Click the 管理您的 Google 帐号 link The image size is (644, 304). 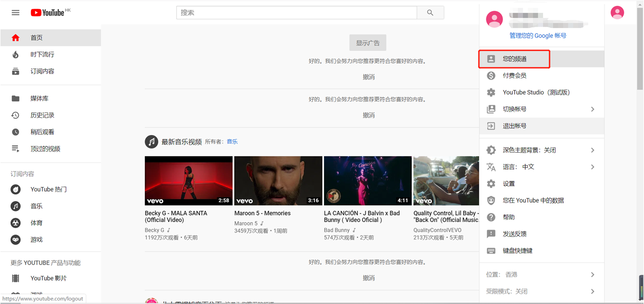click(x=538, y=36)
